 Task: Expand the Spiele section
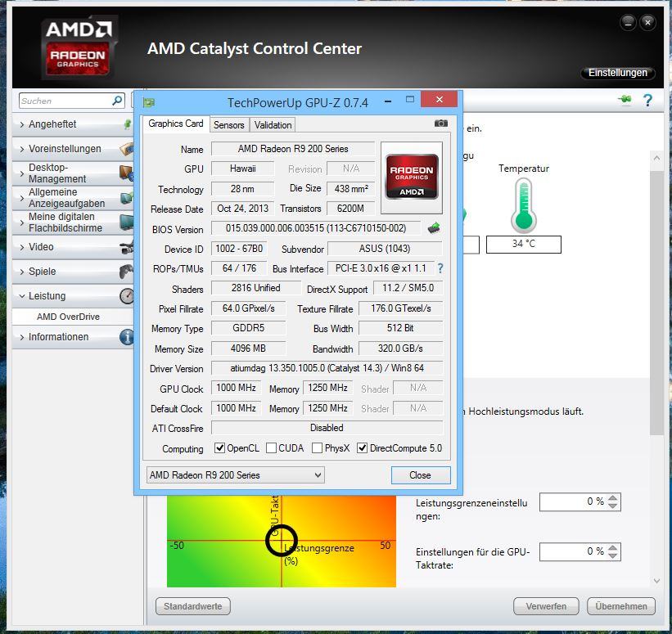pos(22,272)
